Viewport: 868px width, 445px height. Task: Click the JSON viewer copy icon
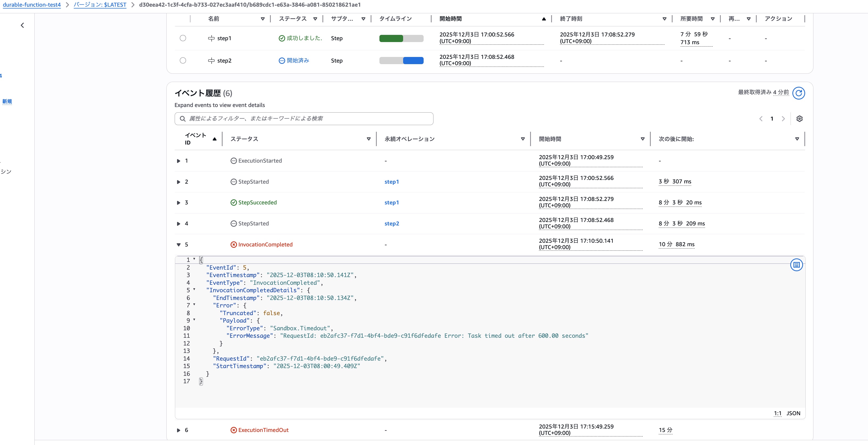(796, 265)
